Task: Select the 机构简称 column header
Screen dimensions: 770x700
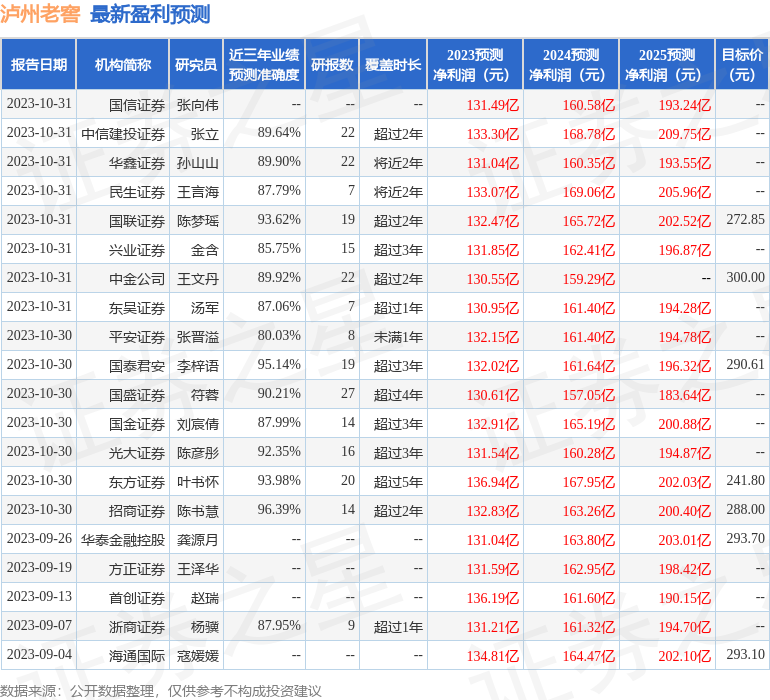Action: tap(123, 64)
